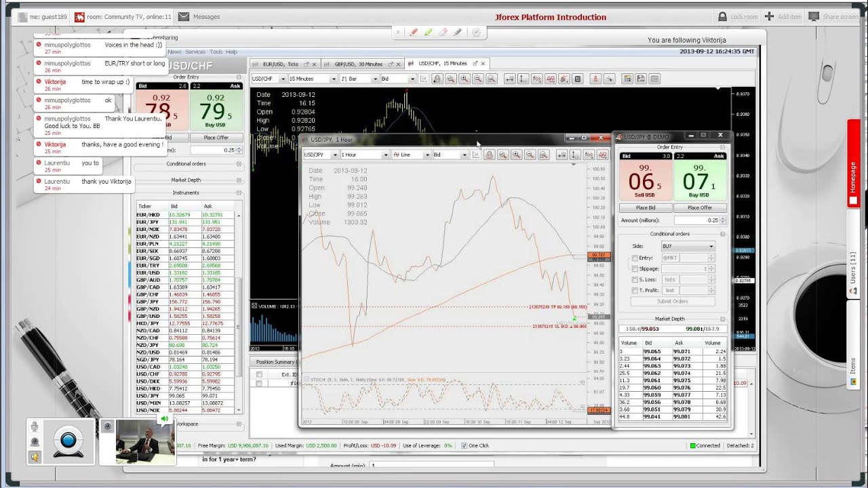Open the 15 Minutes period dropdown
This screenshot has width=868, height=488.
pos(313,79)
